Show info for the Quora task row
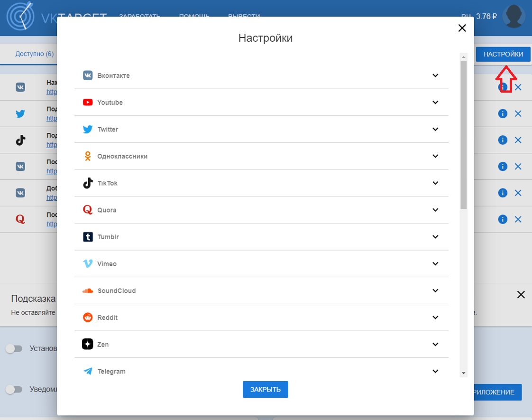The width and height of the screenshot is (532, 420). pyautogui.click(x=503, y=219)
